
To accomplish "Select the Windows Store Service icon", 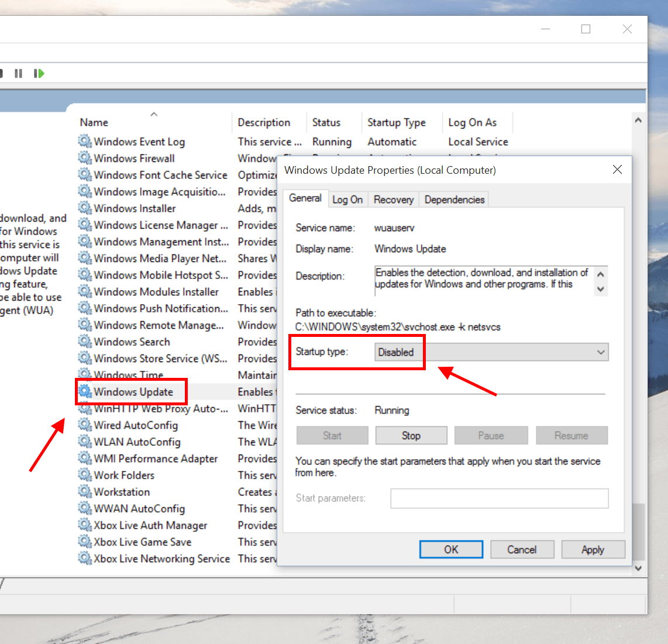I will (85, 358).
